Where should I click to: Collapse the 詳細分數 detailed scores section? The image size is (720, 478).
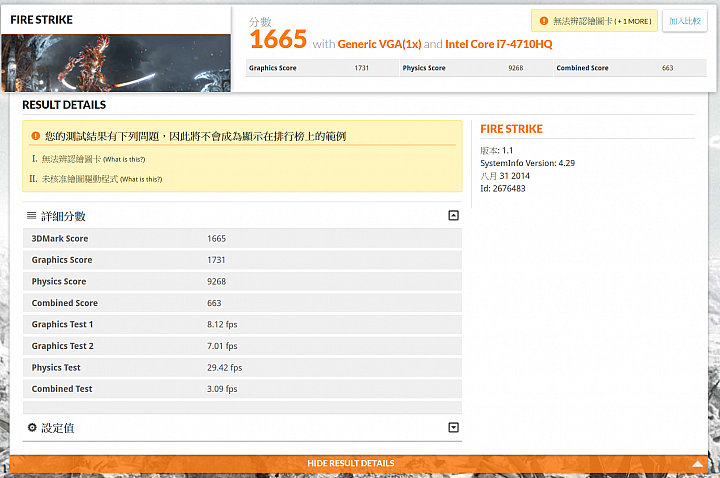click(453, 215)
